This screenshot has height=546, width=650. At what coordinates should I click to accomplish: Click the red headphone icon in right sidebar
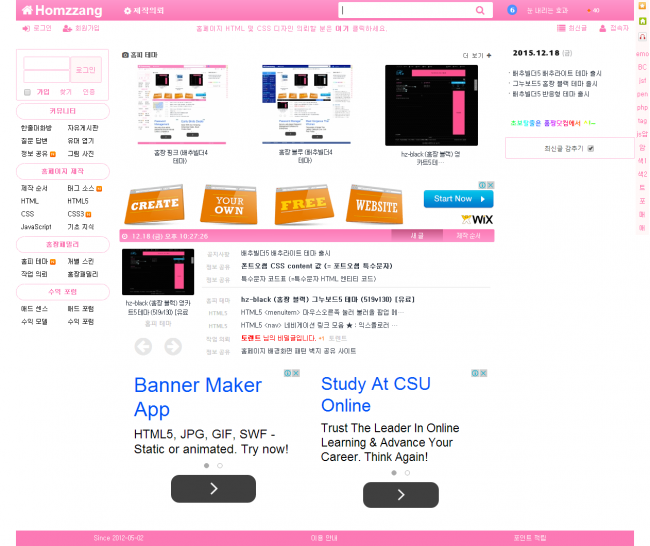[x=641, y=37]
